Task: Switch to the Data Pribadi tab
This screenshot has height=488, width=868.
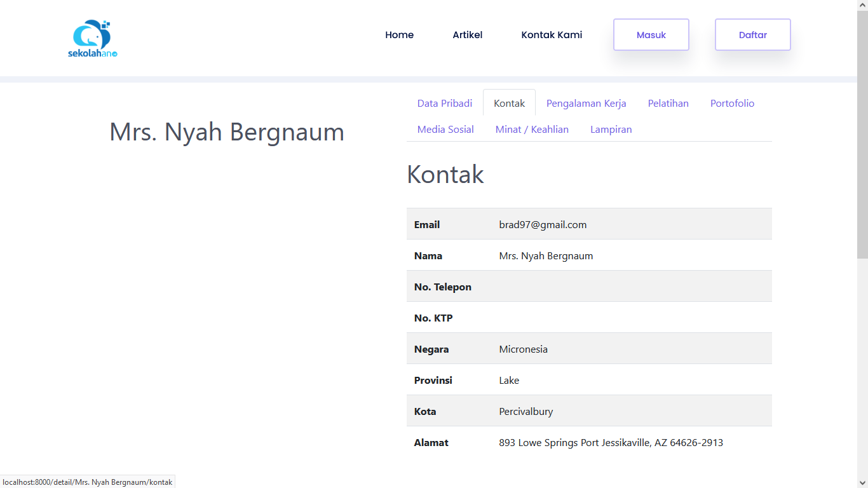Action: click(444, 103)
